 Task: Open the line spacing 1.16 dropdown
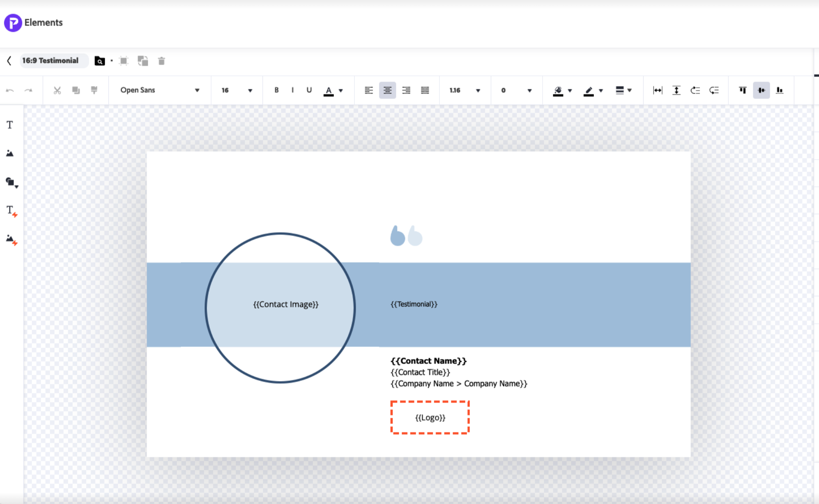click(x=465, y=90)
